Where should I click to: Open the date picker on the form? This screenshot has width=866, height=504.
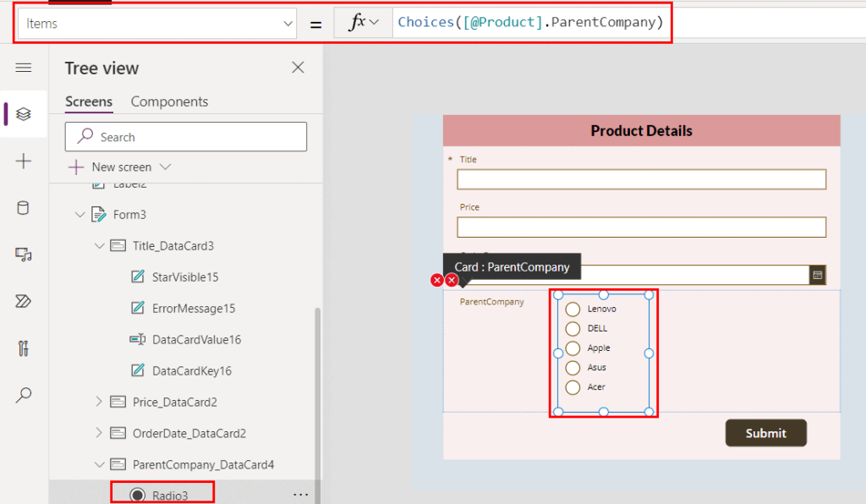point(818,275)
